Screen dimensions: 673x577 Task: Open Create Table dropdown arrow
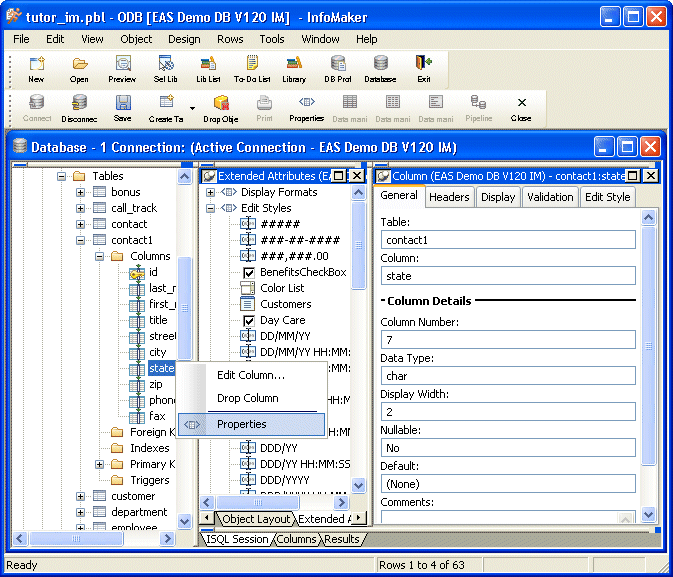point(192,109)
